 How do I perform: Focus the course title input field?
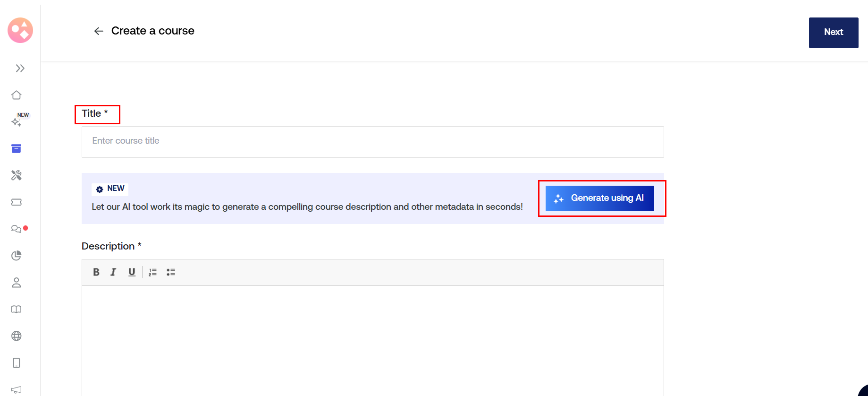click(372, 142)
